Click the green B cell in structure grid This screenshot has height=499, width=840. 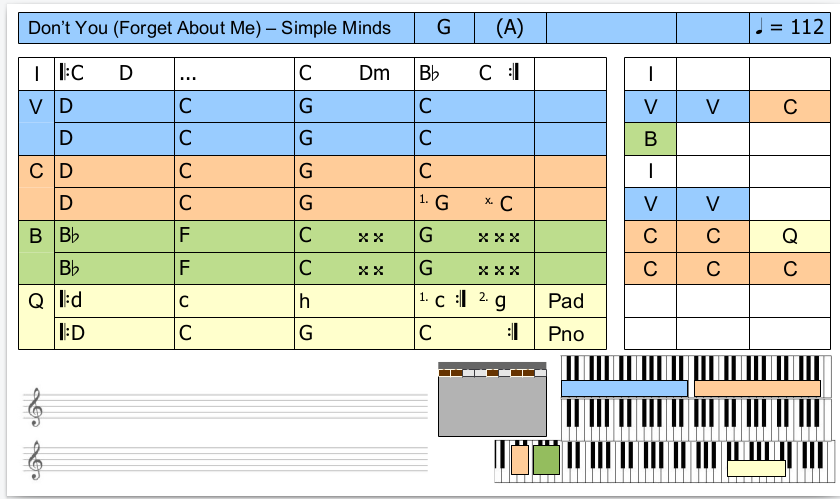[650, 139]
